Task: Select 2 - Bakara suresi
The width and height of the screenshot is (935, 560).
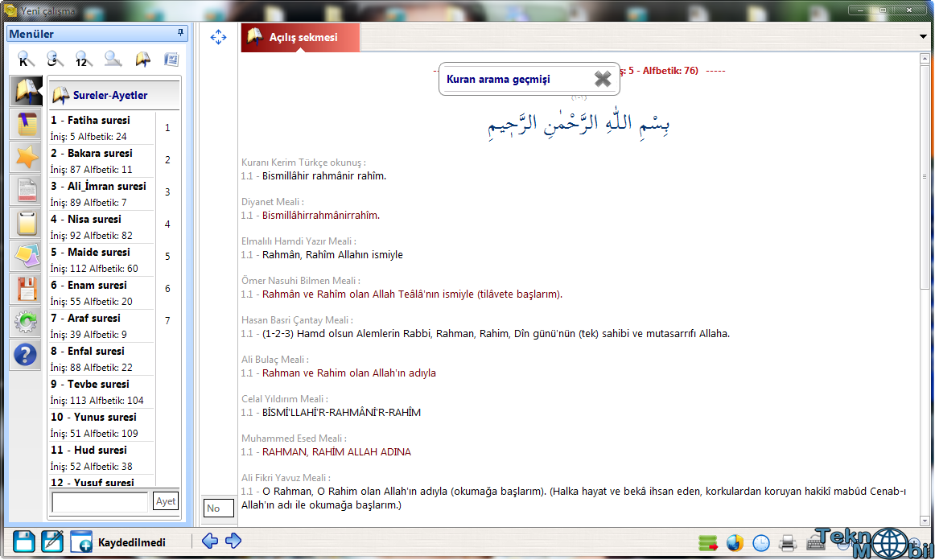Action: pyautogui.click(x=101, y=160)
